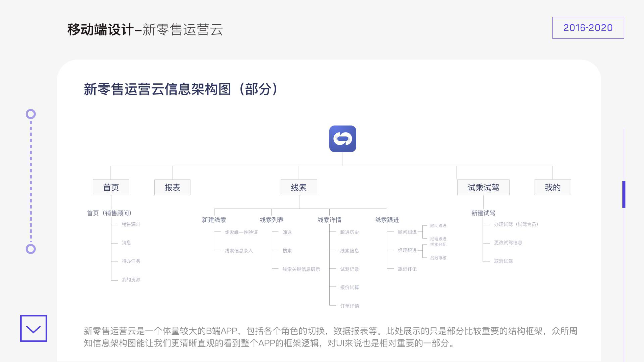Click the 线索跟进 heading
Viewport: 644px width, 362px height.
click(x=387, y=220)
